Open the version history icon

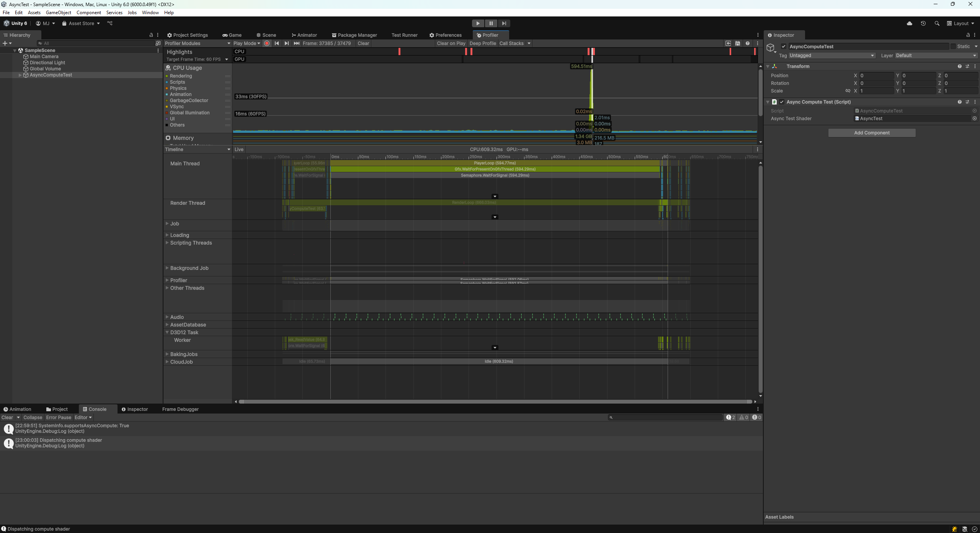[923, 23]
